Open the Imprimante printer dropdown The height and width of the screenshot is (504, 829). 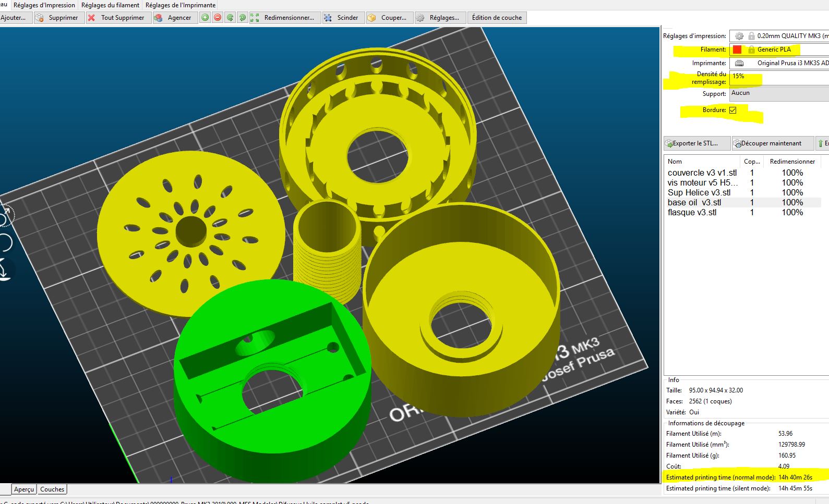click(x=779, y=63)
